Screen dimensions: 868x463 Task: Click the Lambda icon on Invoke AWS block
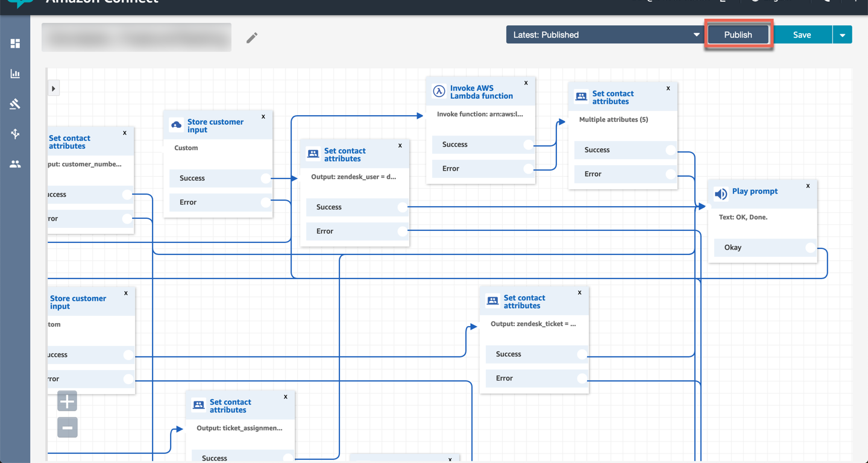click(x=439, y=92)
